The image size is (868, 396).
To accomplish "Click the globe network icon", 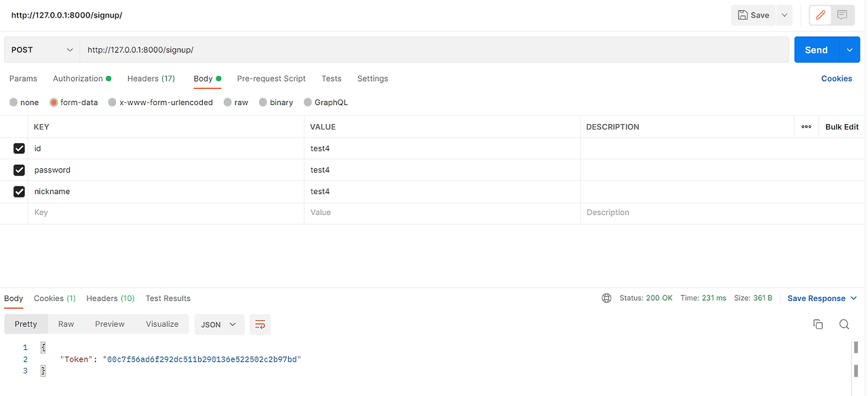I will (x=606, y=298).
